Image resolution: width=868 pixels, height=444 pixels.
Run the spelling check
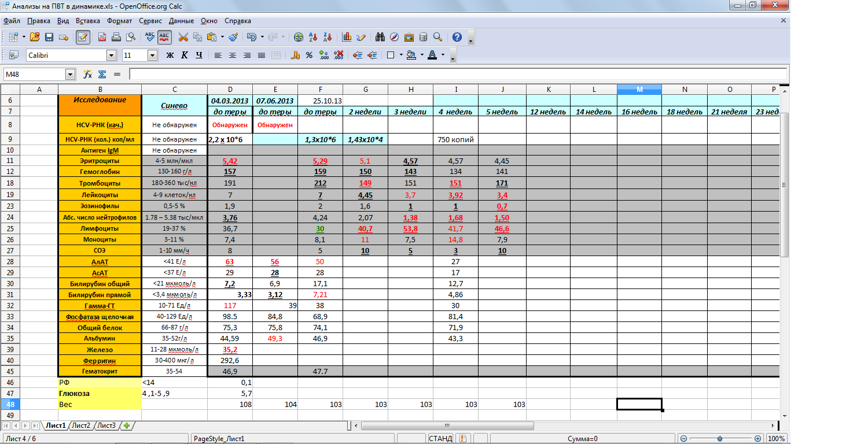pos(150,37)
